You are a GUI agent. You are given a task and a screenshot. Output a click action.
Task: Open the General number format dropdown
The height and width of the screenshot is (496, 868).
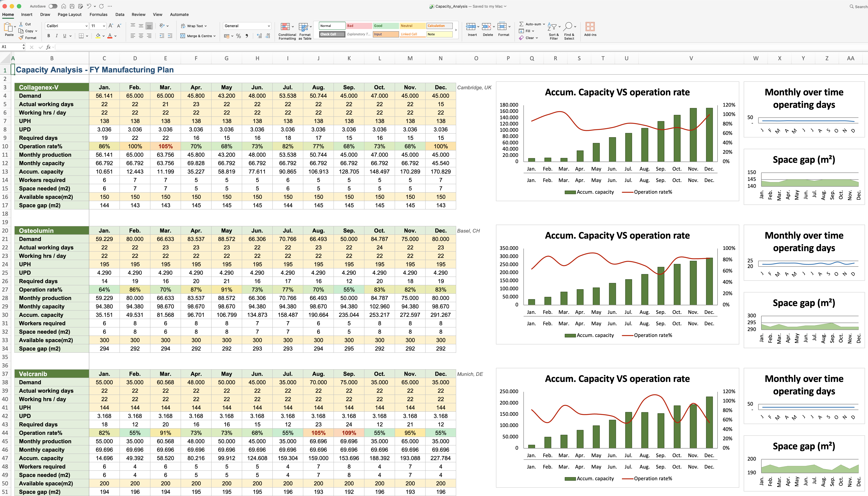pos(247,26)
